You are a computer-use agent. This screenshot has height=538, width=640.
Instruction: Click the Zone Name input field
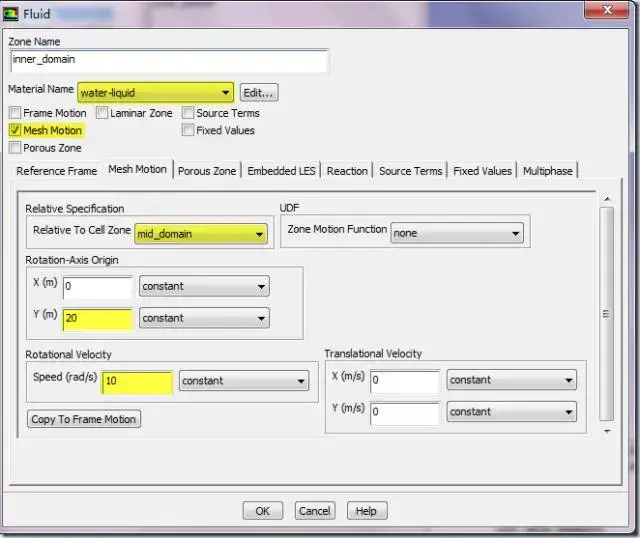click(x=169, y=61)
